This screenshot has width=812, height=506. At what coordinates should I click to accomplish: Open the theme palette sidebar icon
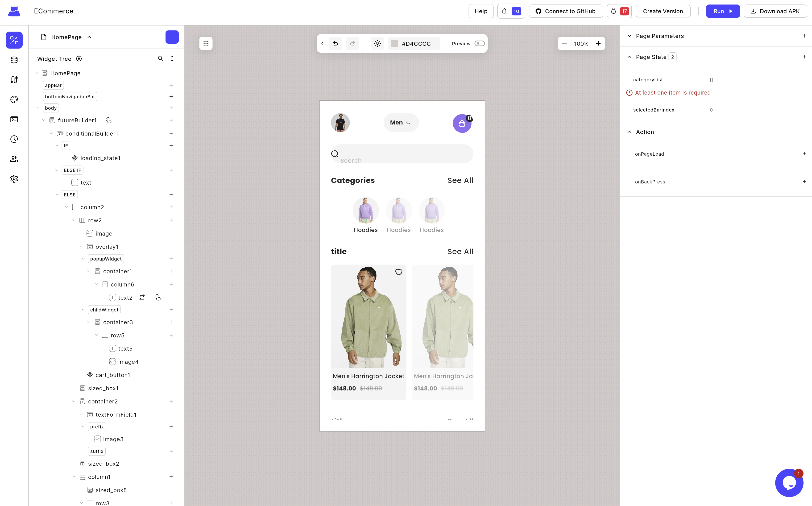click(14, 100)
